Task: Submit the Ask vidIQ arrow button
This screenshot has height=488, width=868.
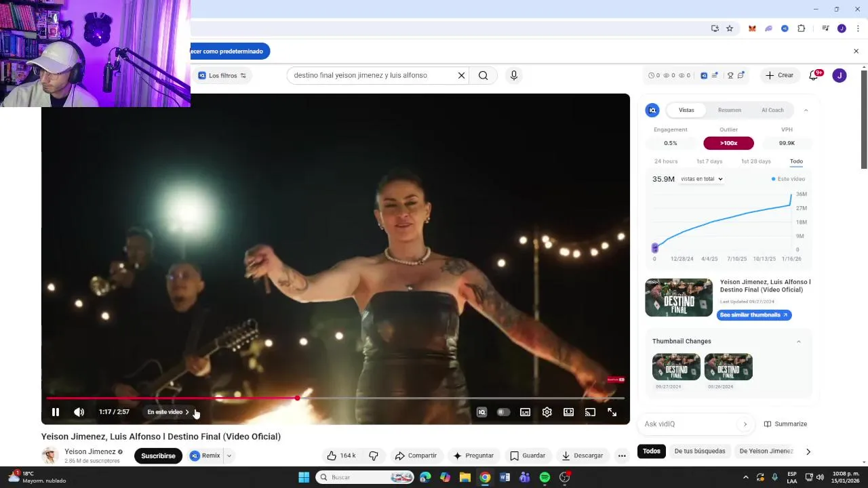Action: point(745,424)
